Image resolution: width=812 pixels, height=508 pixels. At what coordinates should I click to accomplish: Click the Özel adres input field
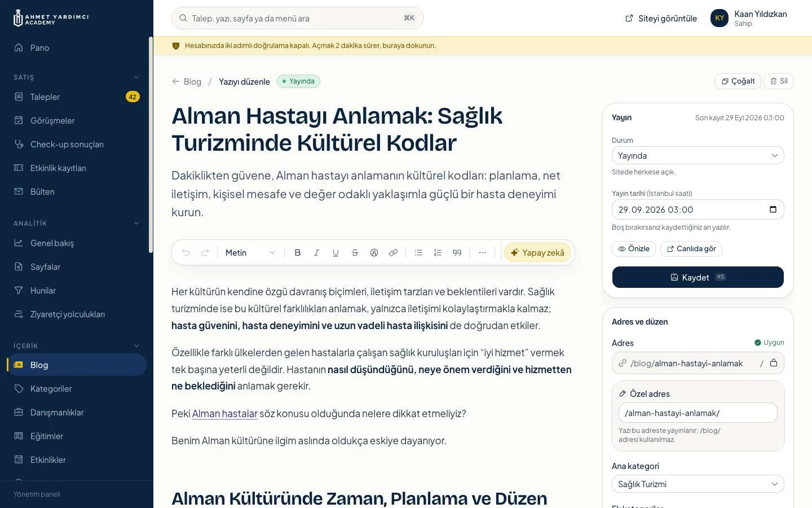698,413
